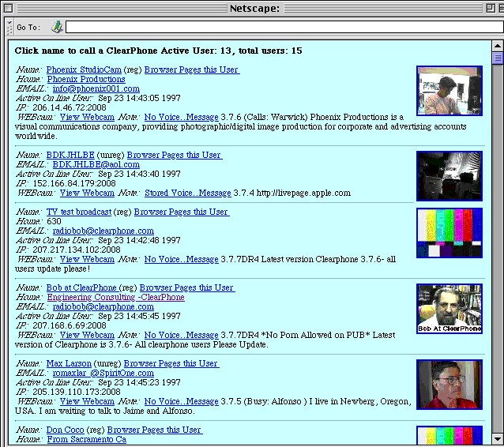This screenshot has width=504, height=447.
Task: Open No Voice Message for Bob at ClearPhone
Action: click(x=181, y=335)
